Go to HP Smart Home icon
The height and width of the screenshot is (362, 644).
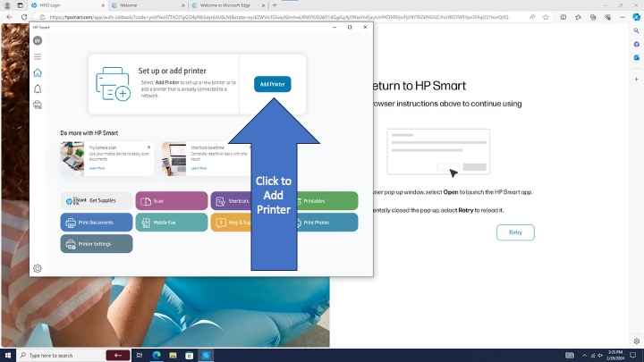coord(38,72)
